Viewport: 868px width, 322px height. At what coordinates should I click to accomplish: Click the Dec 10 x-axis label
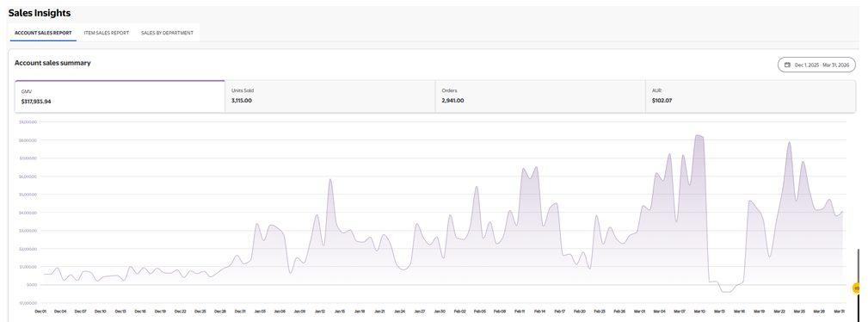(100, 312)
